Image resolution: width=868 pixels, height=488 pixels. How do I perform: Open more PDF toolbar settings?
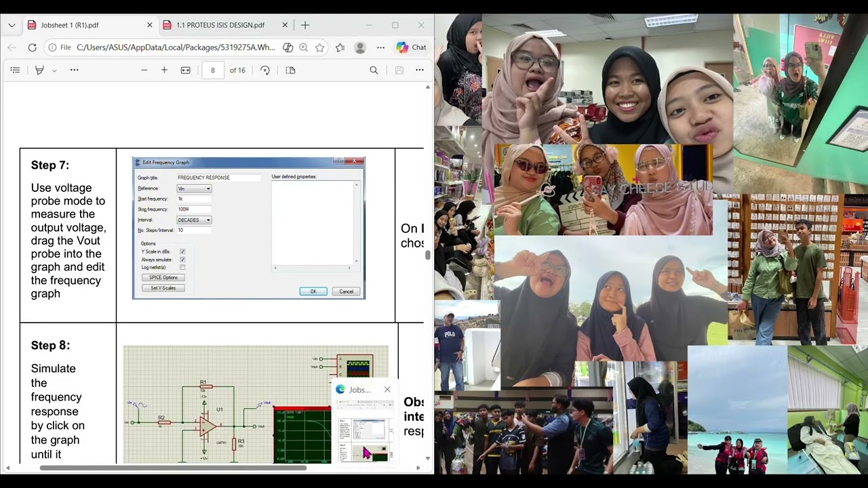(419, 70)
